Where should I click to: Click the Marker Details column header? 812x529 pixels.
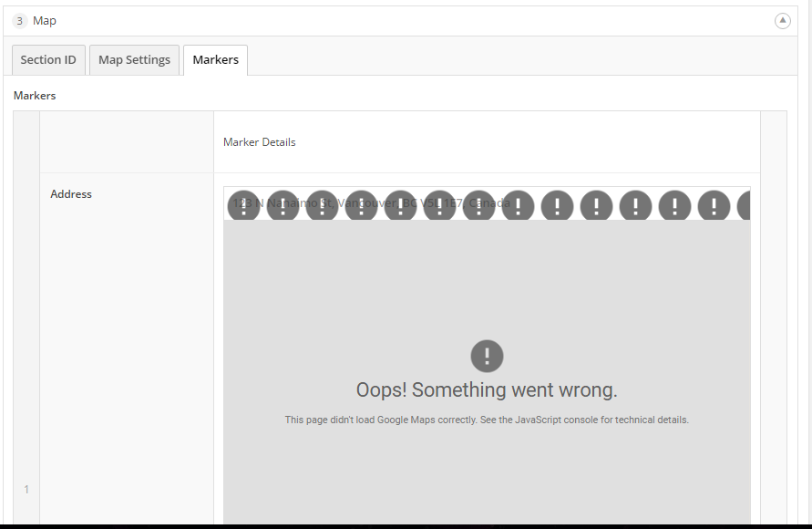tap(260, 142)
